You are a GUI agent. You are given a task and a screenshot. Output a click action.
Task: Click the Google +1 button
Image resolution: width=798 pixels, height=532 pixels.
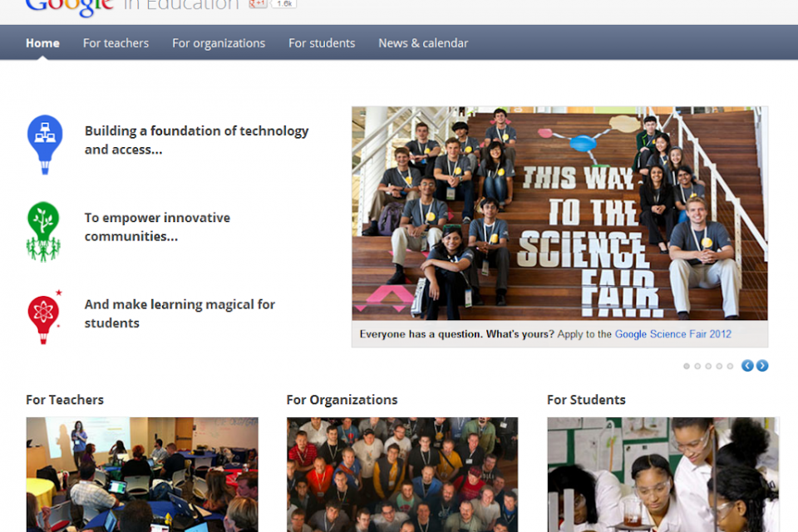click(258, 3)
